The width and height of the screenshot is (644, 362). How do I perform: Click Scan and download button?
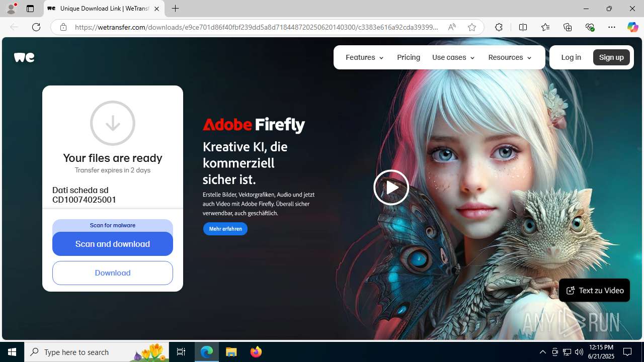[x=113, y=244]
